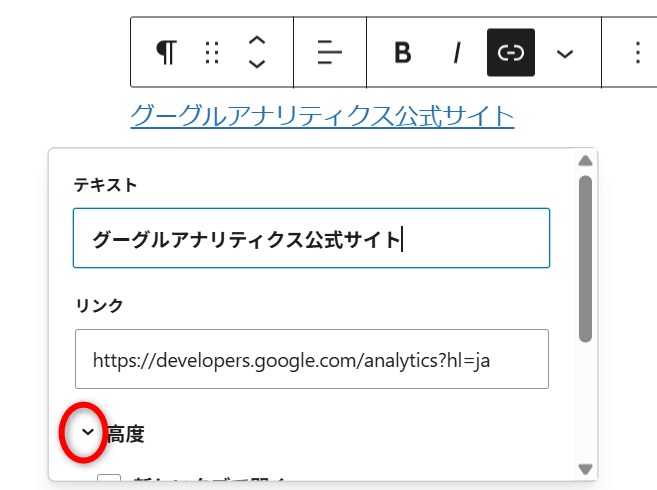Click into the テキスト input field

(x=311, y=238)
